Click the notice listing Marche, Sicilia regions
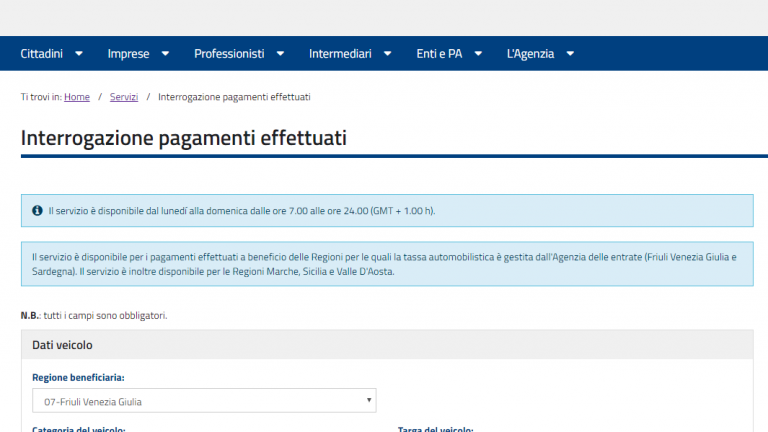Viewport: 768px width, 432px height. tap(386, 264)
